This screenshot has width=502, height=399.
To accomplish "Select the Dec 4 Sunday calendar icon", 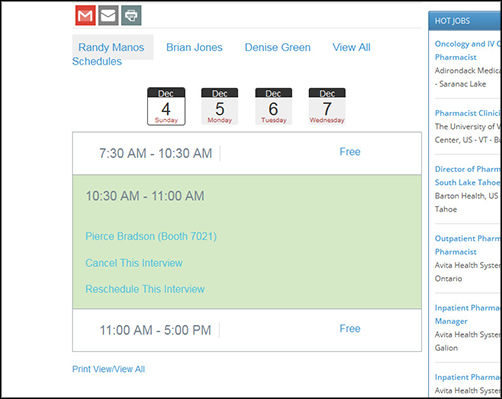I will click(166, 106).
